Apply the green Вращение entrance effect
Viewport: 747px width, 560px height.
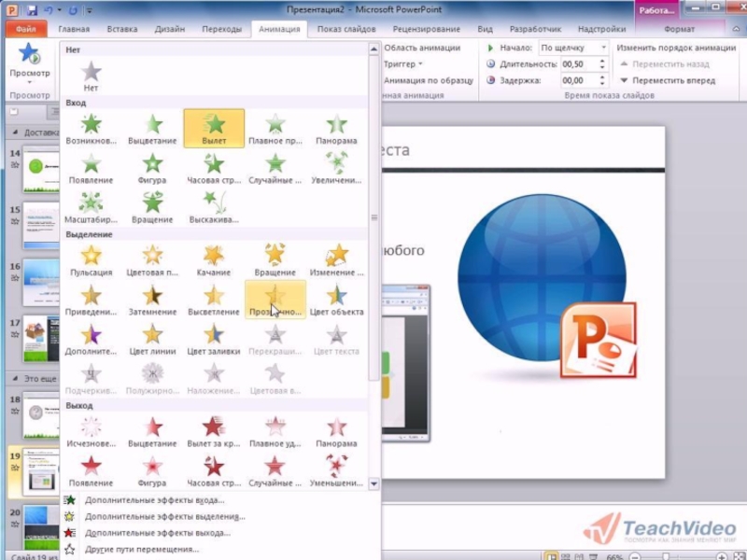152,207
